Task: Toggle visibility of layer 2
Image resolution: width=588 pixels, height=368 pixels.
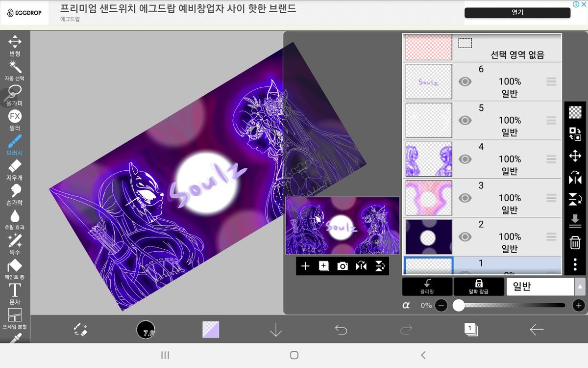Action: coord(465,236)
